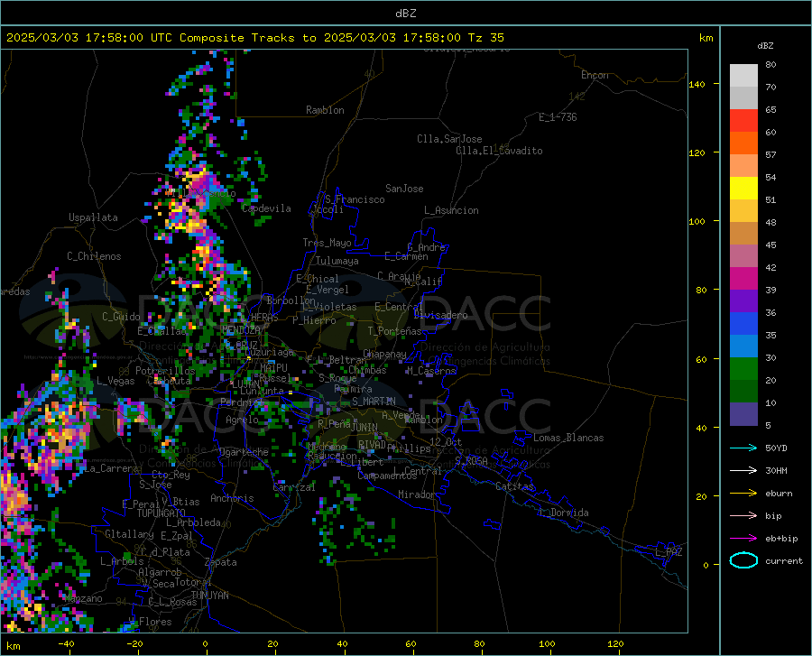Select the 20 dBZ green color swatch
812x656 pixels.
[743, 392]
